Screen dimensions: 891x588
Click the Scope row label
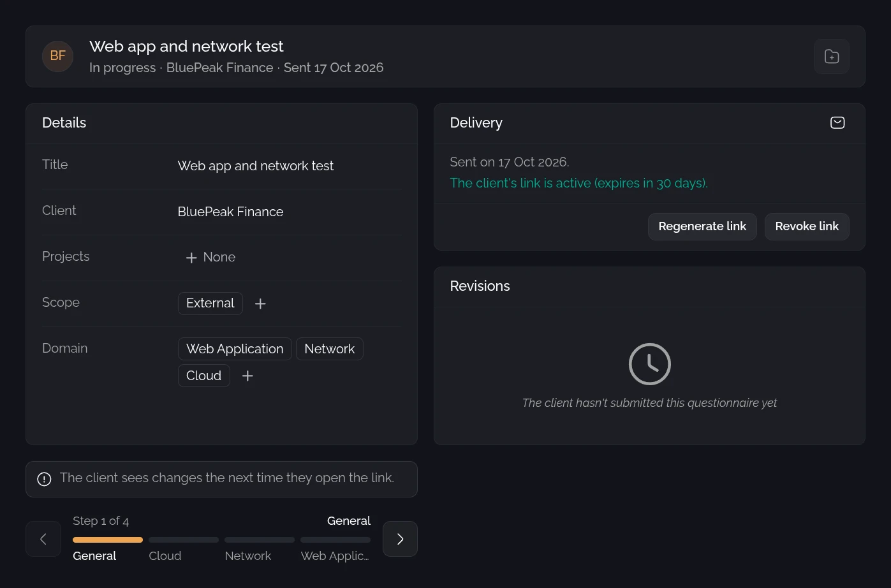[61, 302]
